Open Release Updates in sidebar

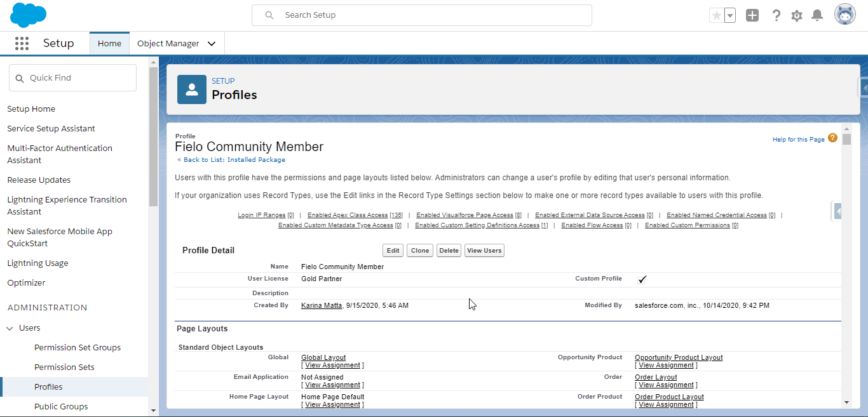39,180
